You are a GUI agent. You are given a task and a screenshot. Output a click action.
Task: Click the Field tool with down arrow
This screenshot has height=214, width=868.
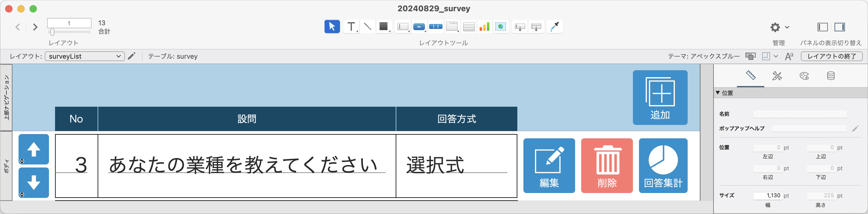click(x=520, y=27)
